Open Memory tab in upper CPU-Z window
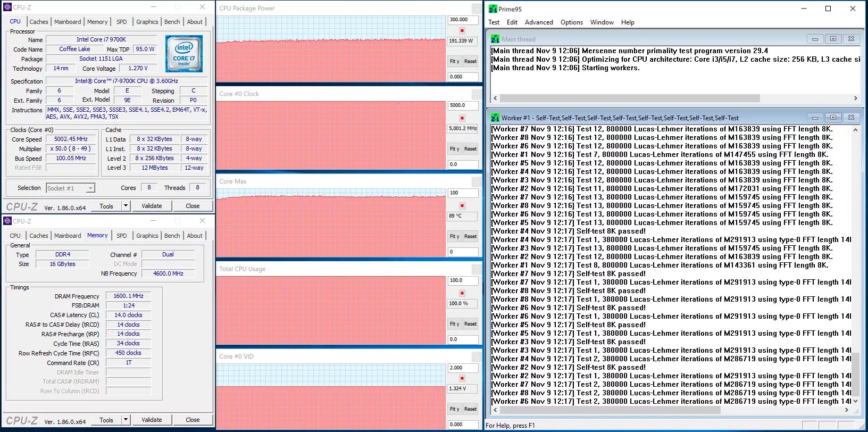The height and width of the screenshot is (432, 868). click(x=97, y=22)
